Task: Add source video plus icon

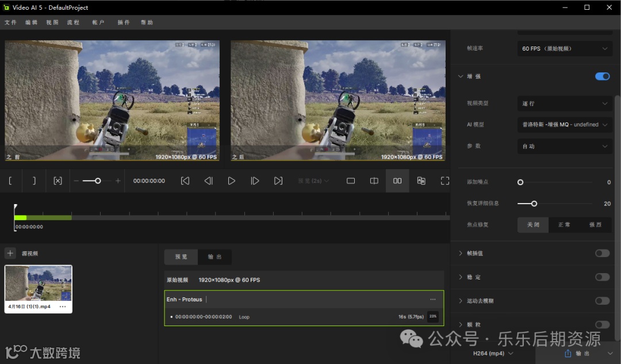Action: coord(10,253)
